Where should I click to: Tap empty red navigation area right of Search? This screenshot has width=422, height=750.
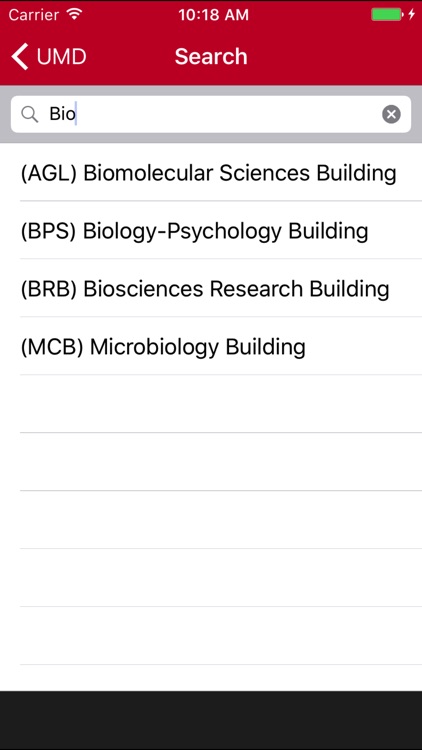335,56
